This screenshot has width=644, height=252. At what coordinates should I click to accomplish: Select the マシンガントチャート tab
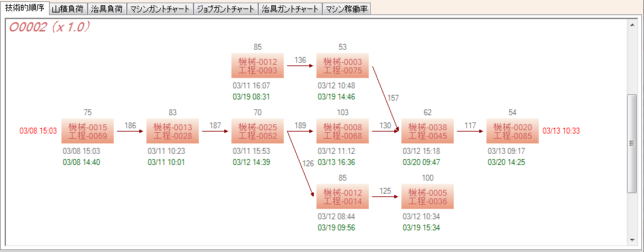(160, 9)
